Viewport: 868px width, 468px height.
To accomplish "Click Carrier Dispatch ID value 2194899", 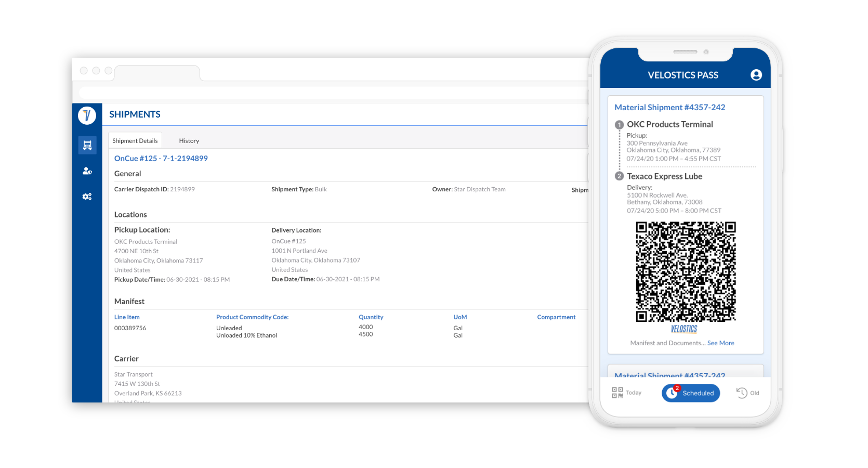I will 182,189.
